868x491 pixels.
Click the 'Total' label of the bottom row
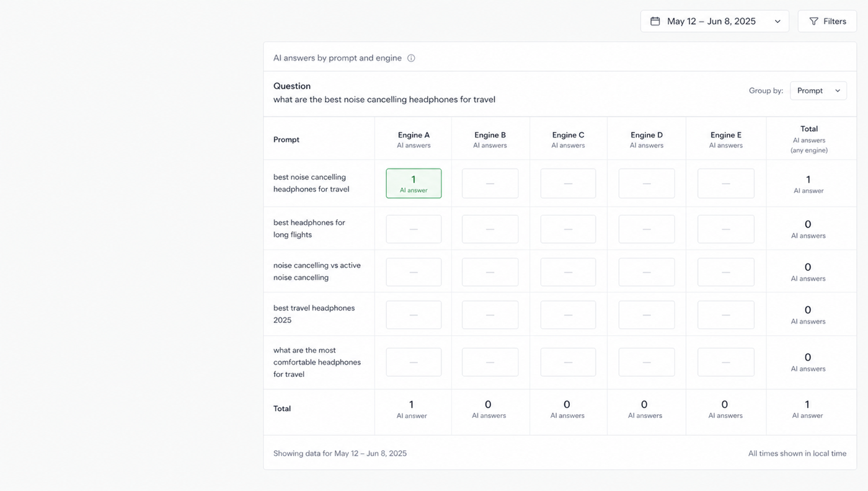282,409
